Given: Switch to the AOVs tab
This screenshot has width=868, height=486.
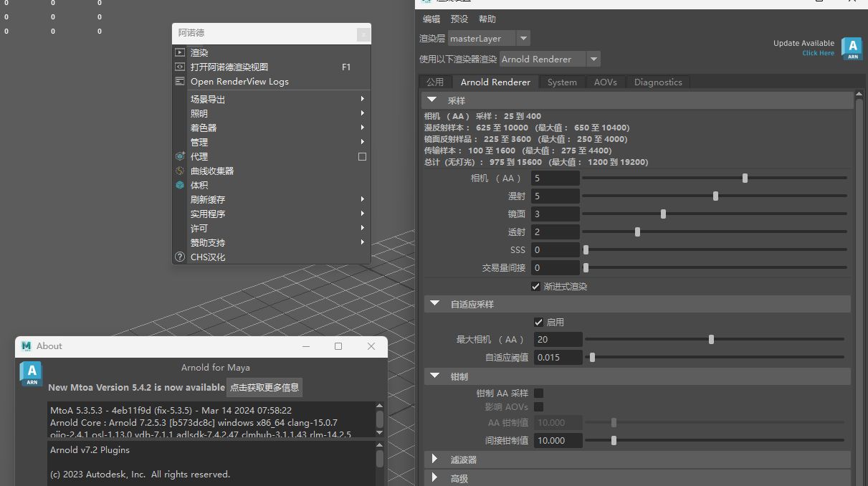Looking at the screenshot, I should pos(606,82).
